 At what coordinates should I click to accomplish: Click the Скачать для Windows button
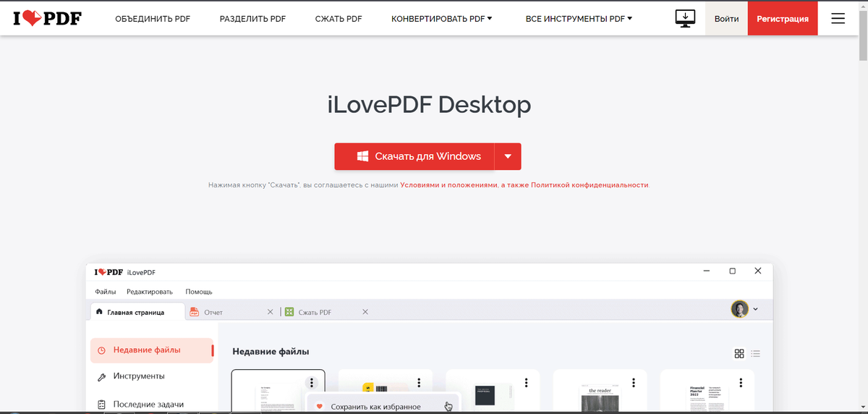[x=414, y=156]
